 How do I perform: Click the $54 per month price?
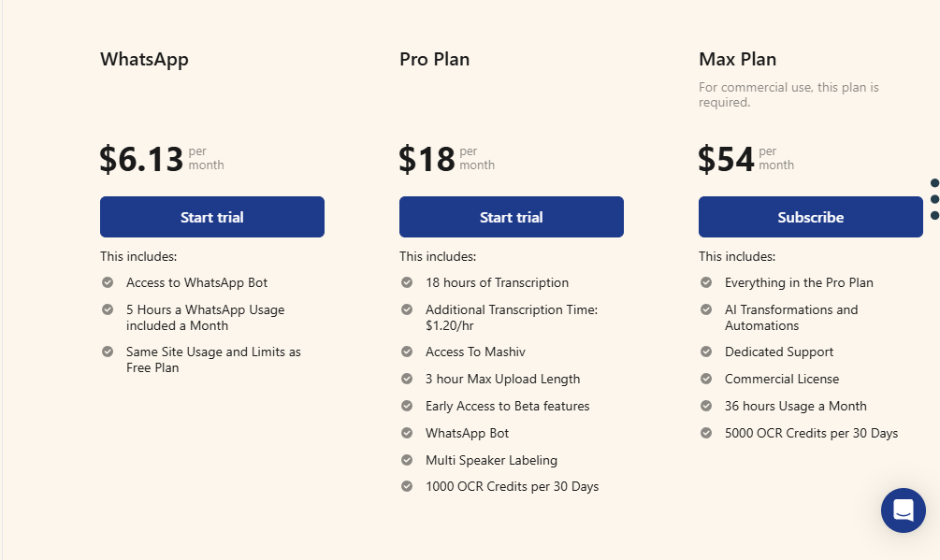click(x=727, y=160)
